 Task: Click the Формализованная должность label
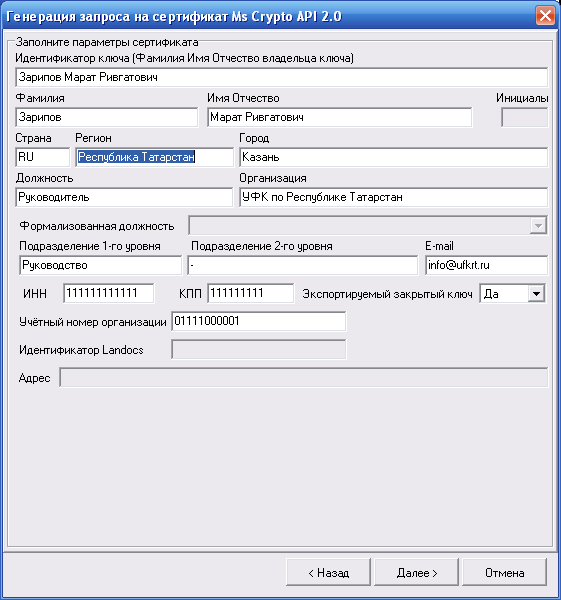(97, 226)
